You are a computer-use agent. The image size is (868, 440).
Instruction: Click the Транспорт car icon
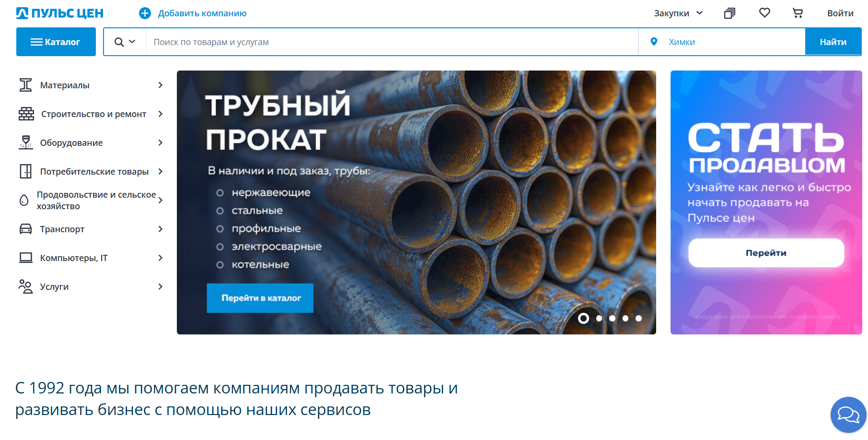25,229
